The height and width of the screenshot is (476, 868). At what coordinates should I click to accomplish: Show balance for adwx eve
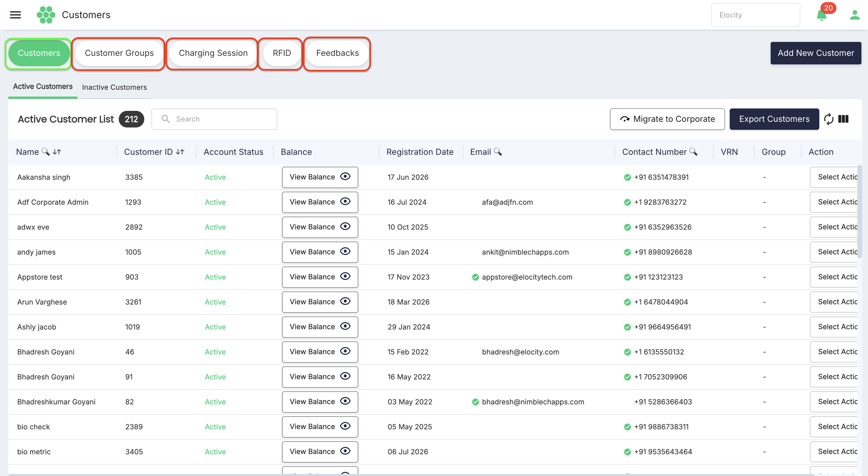tap(320, 227)
